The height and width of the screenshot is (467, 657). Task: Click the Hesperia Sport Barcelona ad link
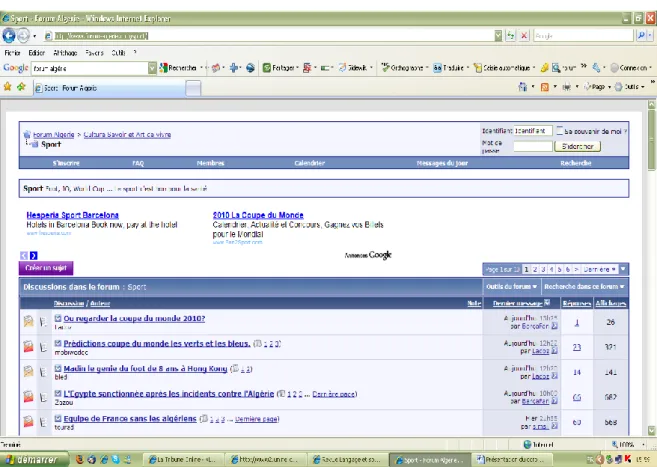72,215
